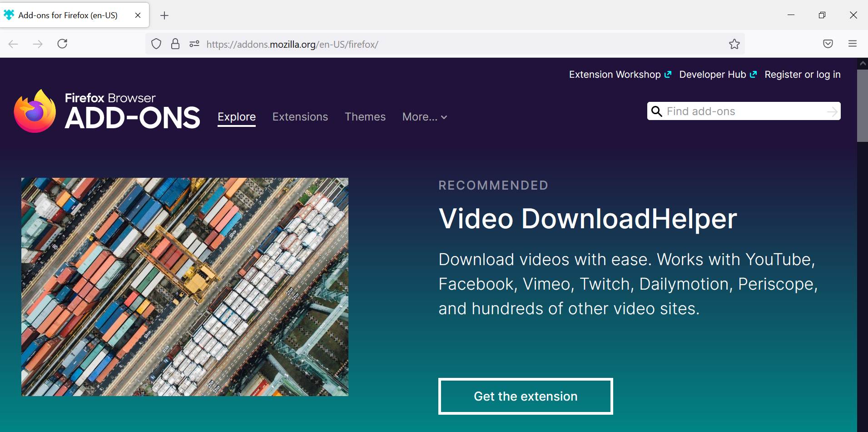Select the Add-ons for Firefox tab
This screenshot has height=432, width=868.
(74, 15)
